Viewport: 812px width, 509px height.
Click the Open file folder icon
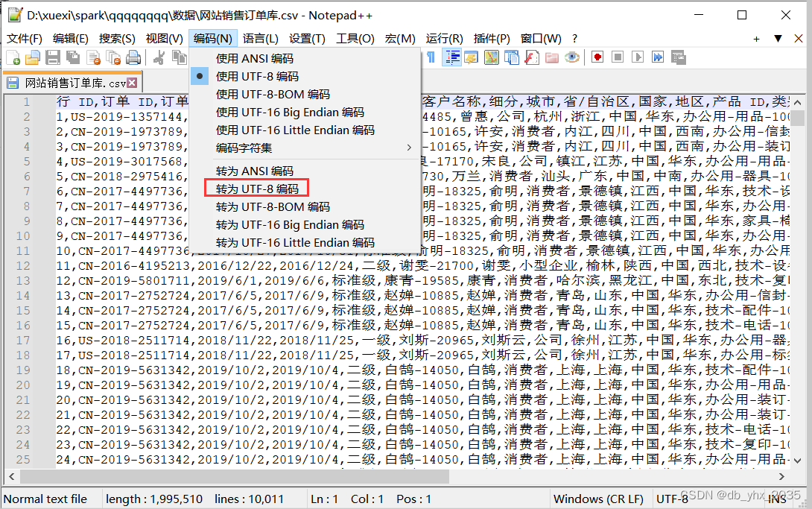click(x=33, y=57)
